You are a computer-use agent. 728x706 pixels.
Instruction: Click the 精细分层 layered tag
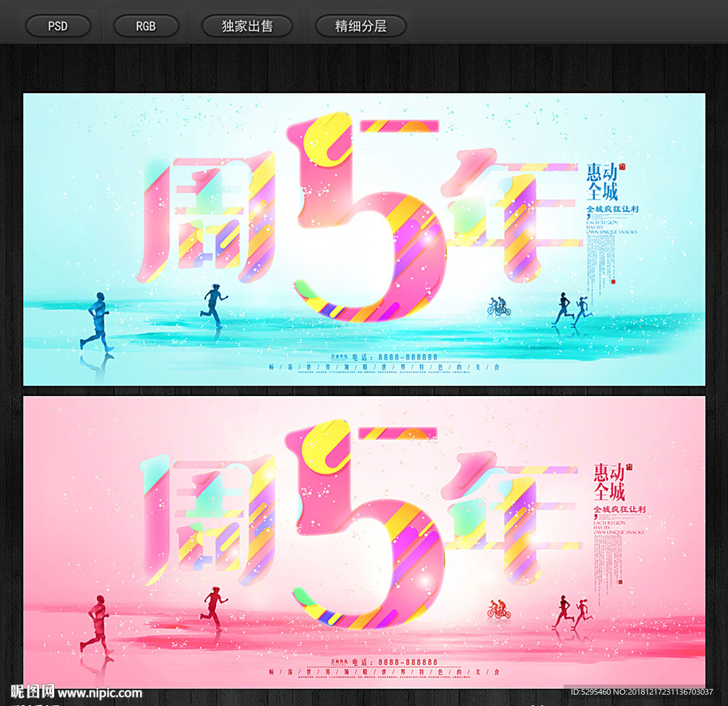pyautogui.click(x=360, y=26)
